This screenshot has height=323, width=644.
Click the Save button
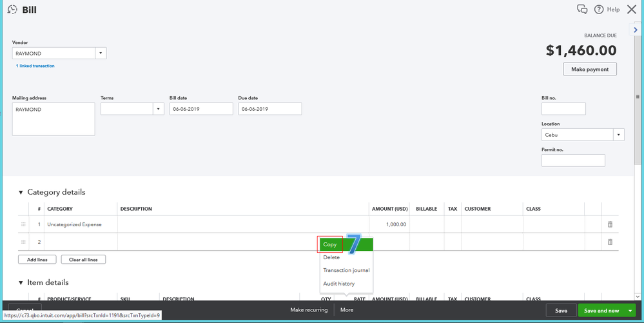(x=561, y=310)
